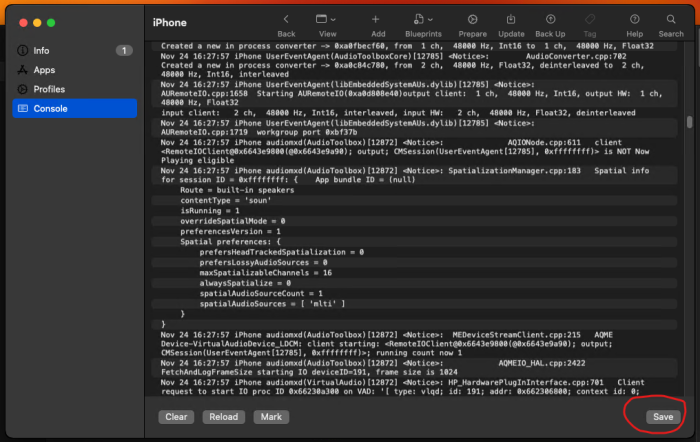Screen dimensions: 700x442
Task: Click the 'AURemoteIO.cpp:1719 workgroup port' line
Action: click(x=259, y=132)
